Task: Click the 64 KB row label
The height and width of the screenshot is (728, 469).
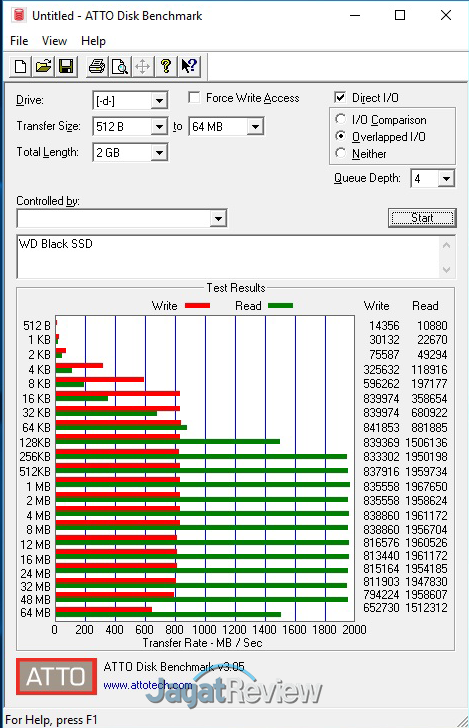Action: point(36,427)
